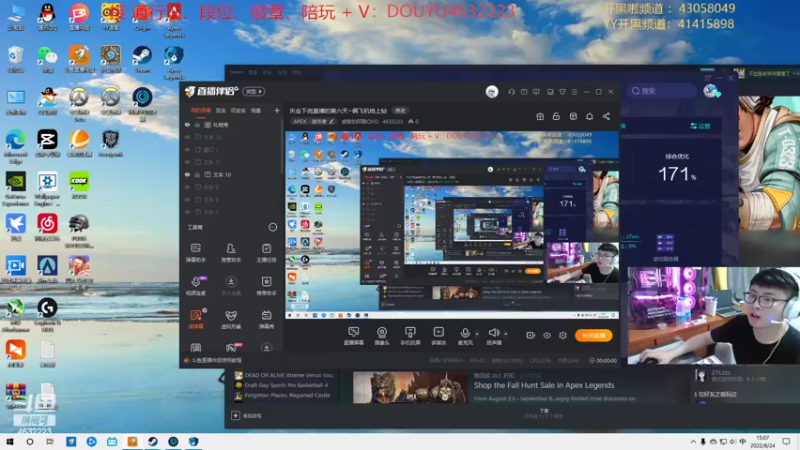
Task: Click the Apex sale news thumbnail
Action: coord(410,387)
